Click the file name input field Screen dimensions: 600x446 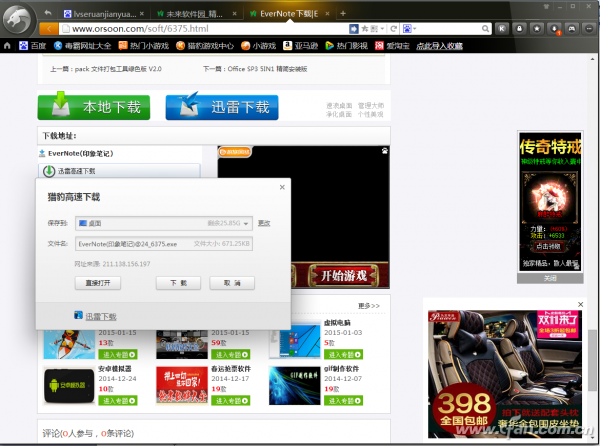[164, 244]
